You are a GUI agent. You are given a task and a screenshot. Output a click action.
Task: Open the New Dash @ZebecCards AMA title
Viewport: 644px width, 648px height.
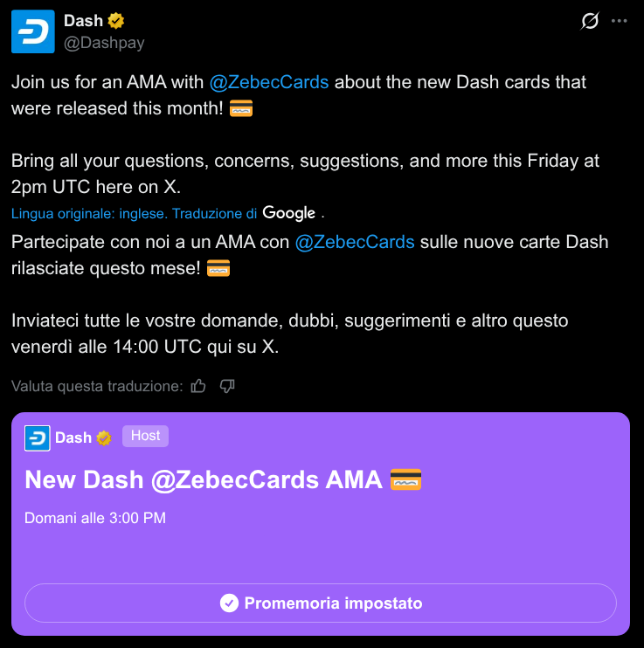coord(203,479)
